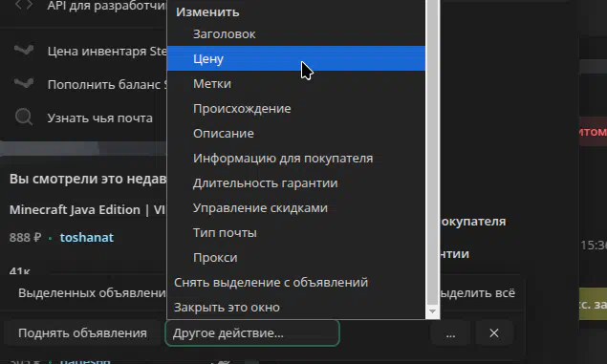Open seller toshanat profile
This screenshot has width=607, height=364.
click(x=87, y=237)
